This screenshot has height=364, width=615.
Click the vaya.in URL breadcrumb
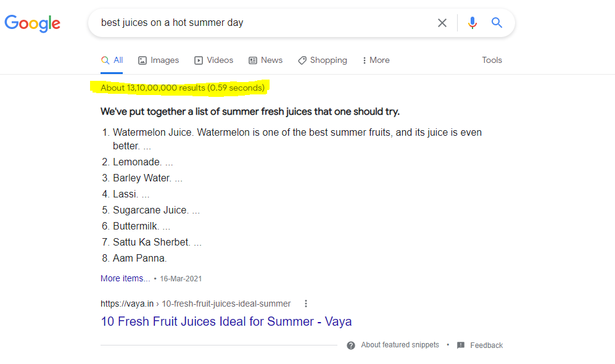tap(195, 304)
